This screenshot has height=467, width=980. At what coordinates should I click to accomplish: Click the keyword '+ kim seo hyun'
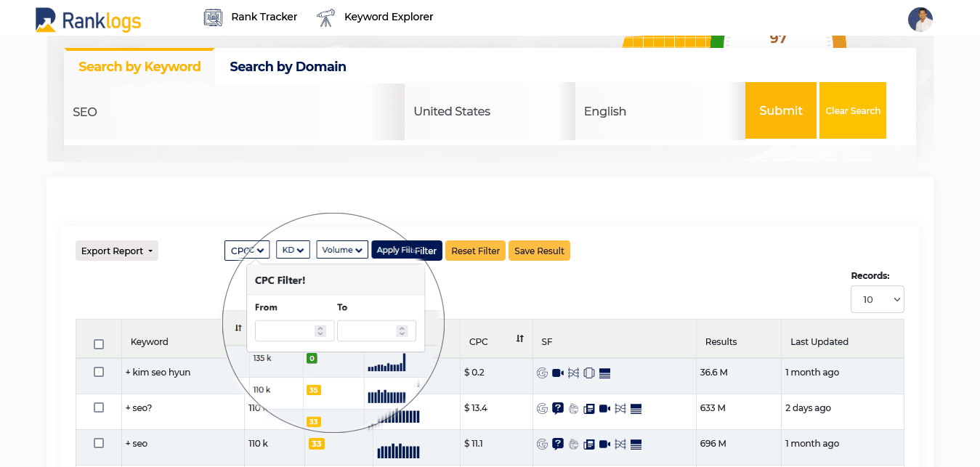point(158,373)
